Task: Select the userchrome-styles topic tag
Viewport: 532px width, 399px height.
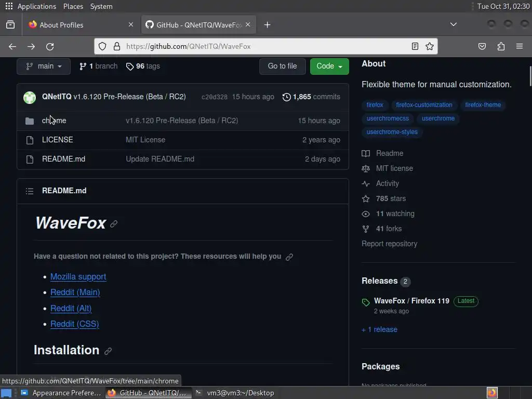Action: click(x=392, y=132)
